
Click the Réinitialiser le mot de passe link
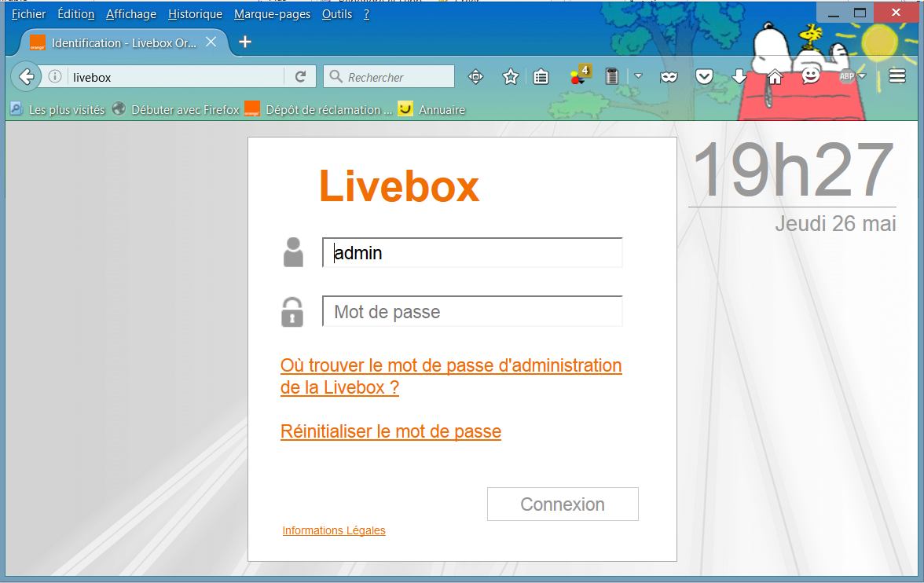pyautogui.click(x=390, y=431)
